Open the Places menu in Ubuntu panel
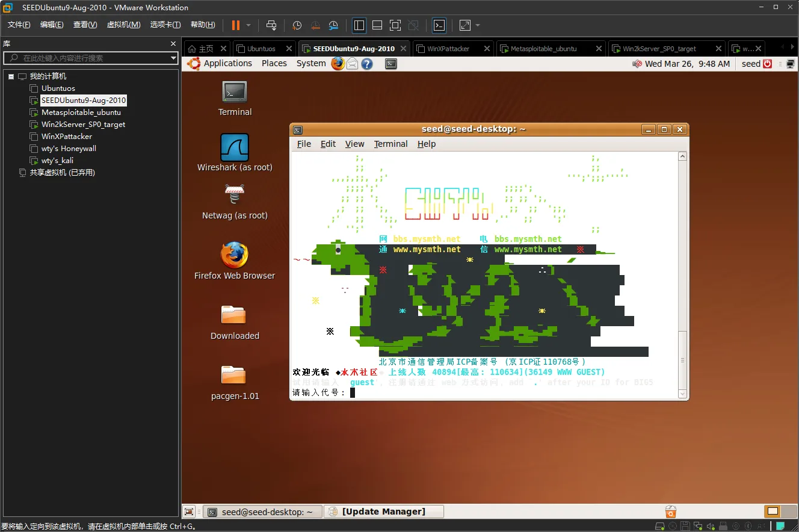This screenshot has width=799, height=532. point(274,63)
